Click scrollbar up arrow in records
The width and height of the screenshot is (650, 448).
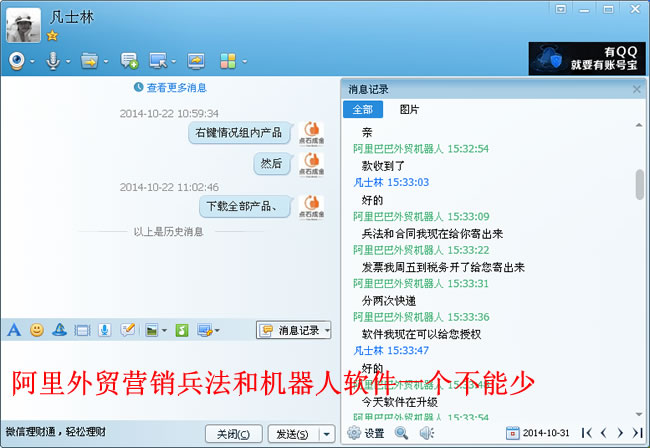639,125
